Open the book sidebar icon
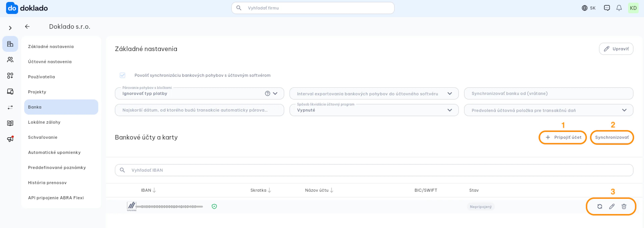The height and width of the screenshot is (228, 644). click(10, 123)
